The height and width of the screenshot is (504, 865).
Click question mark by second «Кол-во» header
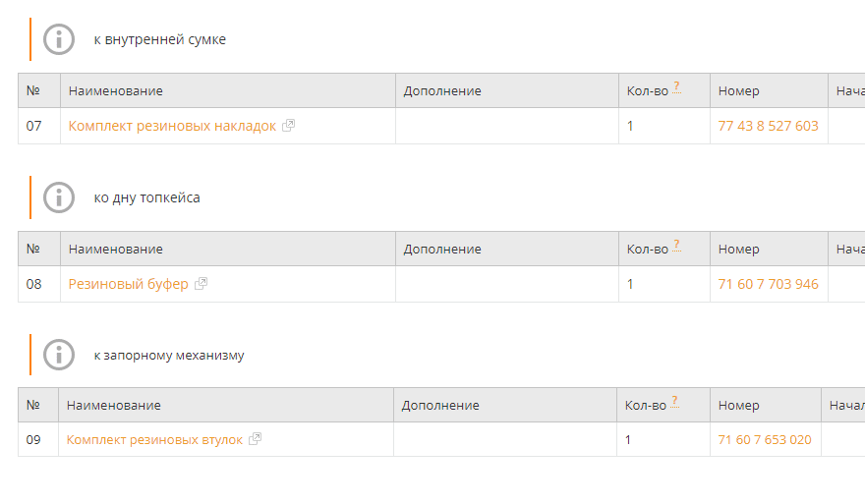tap(676, 246)
